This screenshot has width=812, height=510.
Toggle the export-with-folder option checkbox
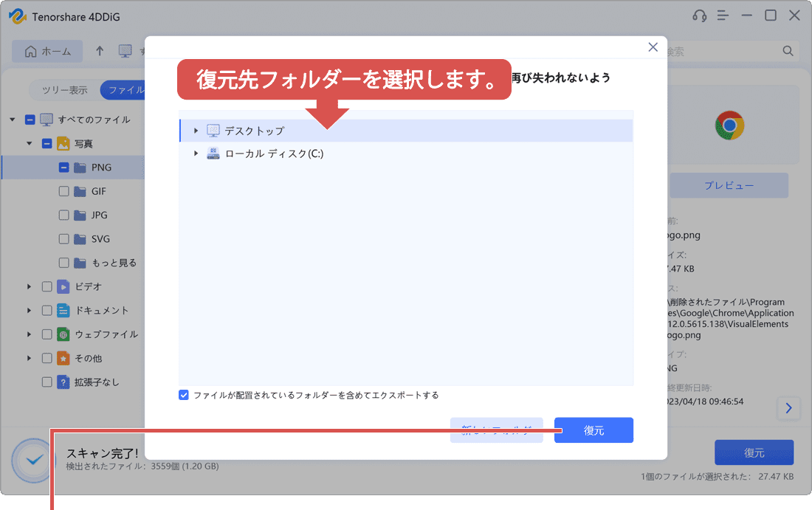tap(184, 395)
